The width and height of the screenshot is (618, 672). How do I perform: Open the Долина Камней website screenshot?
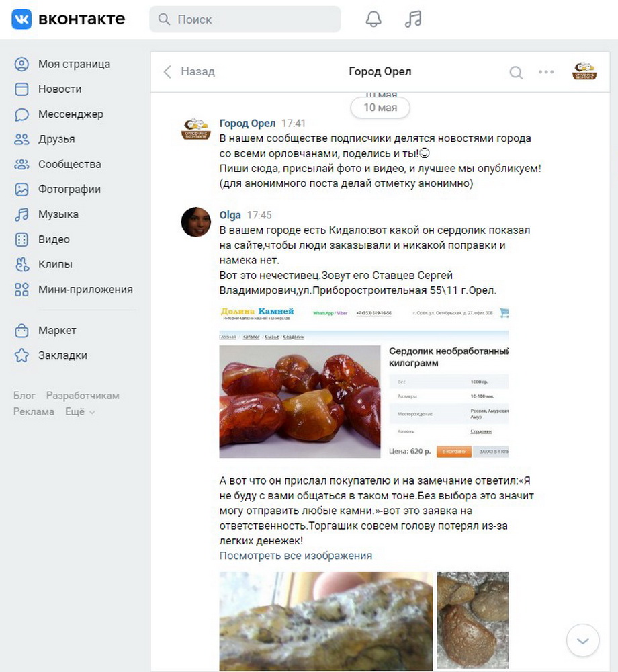click(x=364, y=382)
